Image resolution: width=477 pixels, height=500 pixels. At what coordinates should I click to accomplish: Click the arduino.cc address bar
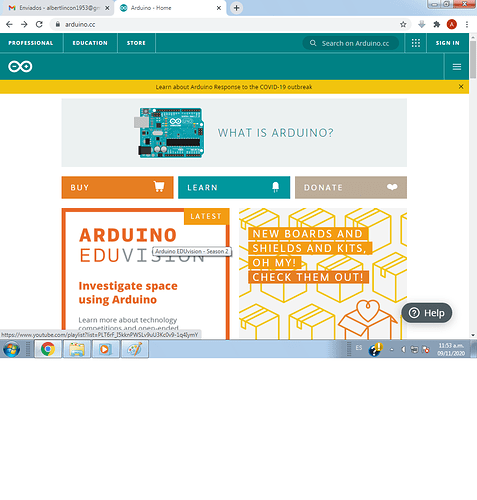pyautogui.click(x=230, y=24)
